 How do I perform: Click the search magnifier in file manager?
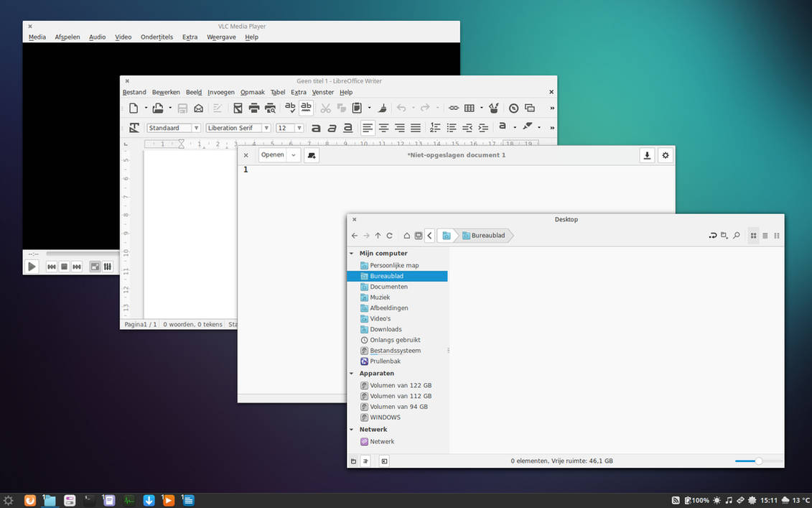(737, 236)
